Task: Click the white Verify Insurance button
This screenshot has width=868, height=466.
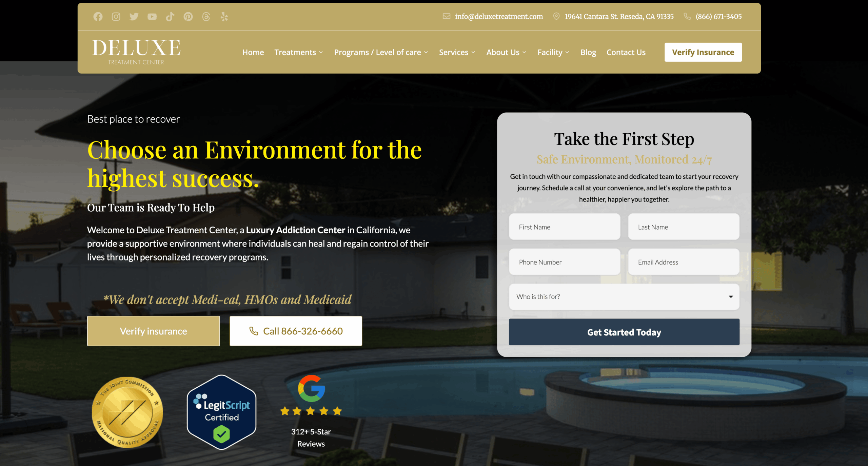Action: (x=703, y=52)
